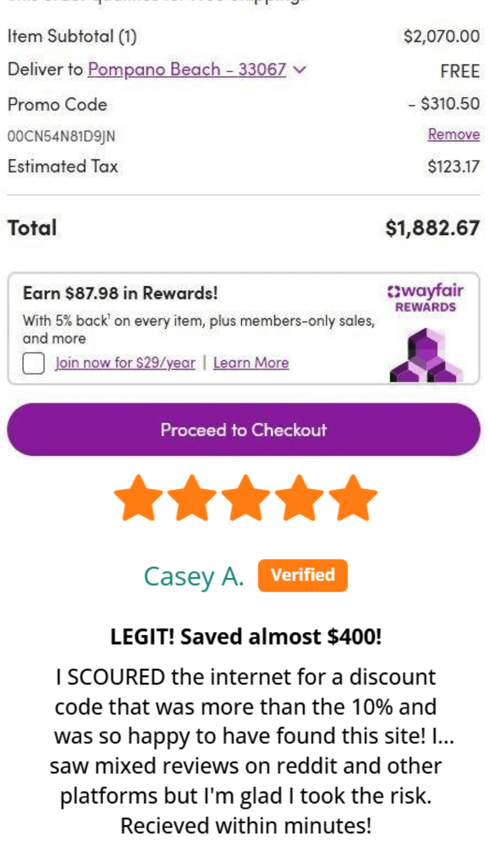Open the Learn More rewards link
Screen dimensions: 488x868
coord(251,362)
